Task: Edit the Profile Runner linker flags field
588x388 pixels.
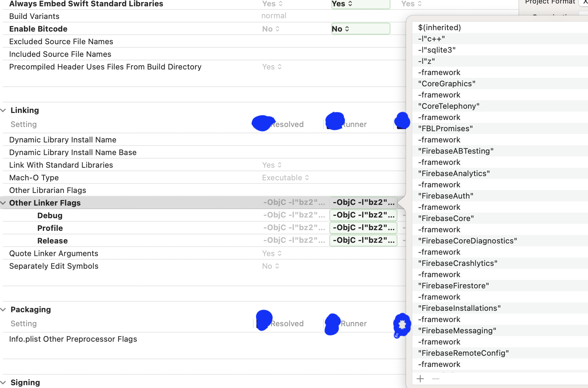Action: point(363,228)
